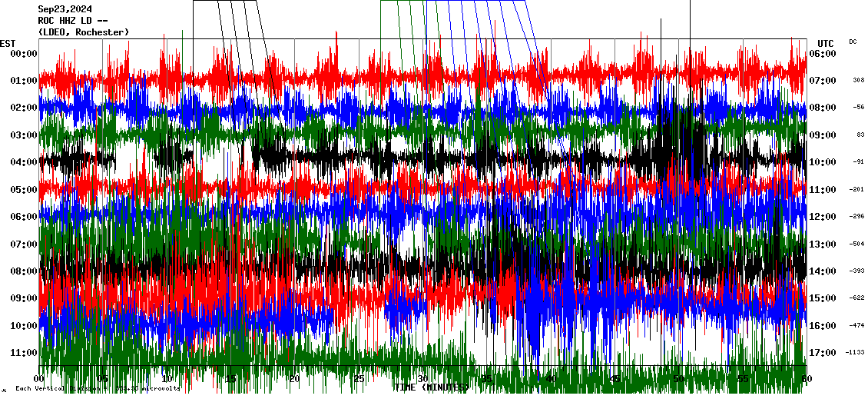Click the 05 minute tick label

click(103, 379)
